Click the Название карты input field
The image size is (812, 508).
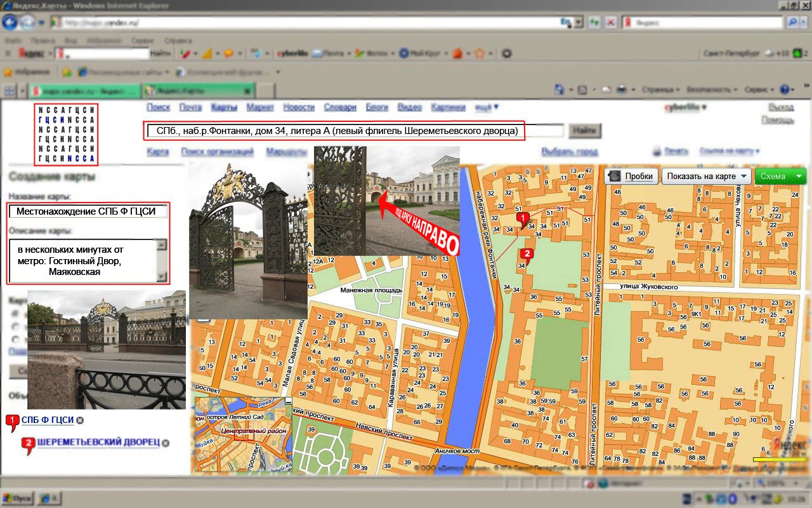[x=88, y=211]
